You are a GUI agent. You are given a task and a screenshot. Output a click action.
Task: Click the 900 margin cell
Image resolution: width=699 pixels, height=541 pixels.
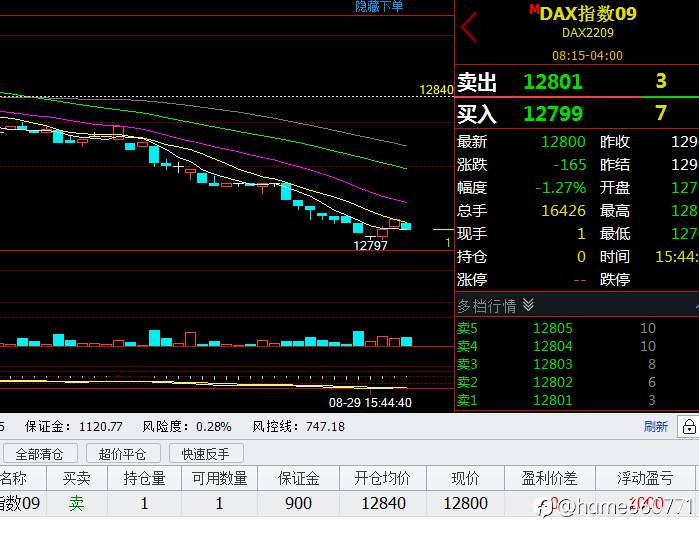pos(299,504)
